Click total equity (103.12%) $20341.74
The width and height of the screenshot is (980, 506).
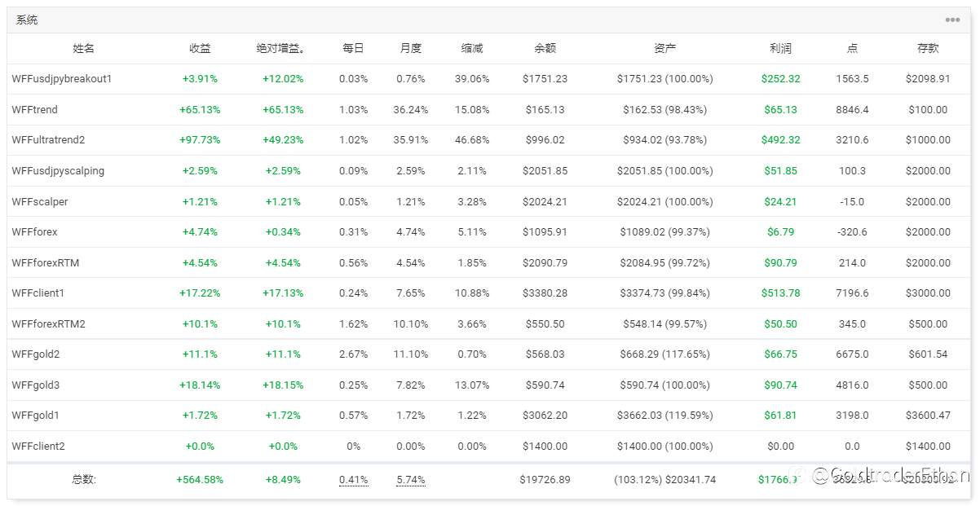(x=665, y=480)
